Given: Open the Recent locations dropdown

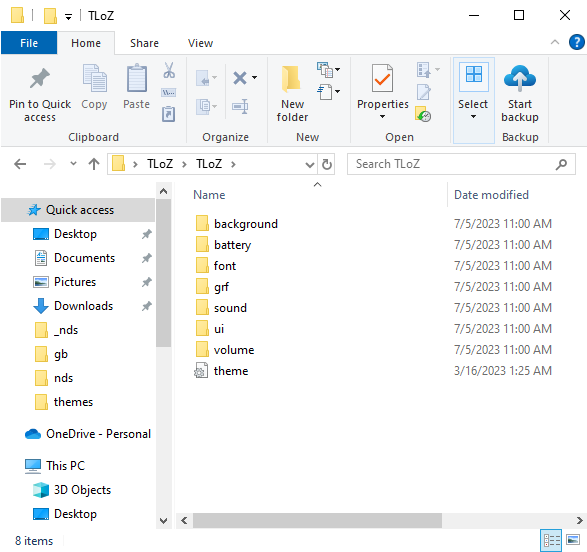Looking at the screenshot, I should pyautogui.click(x=73, y=164).
